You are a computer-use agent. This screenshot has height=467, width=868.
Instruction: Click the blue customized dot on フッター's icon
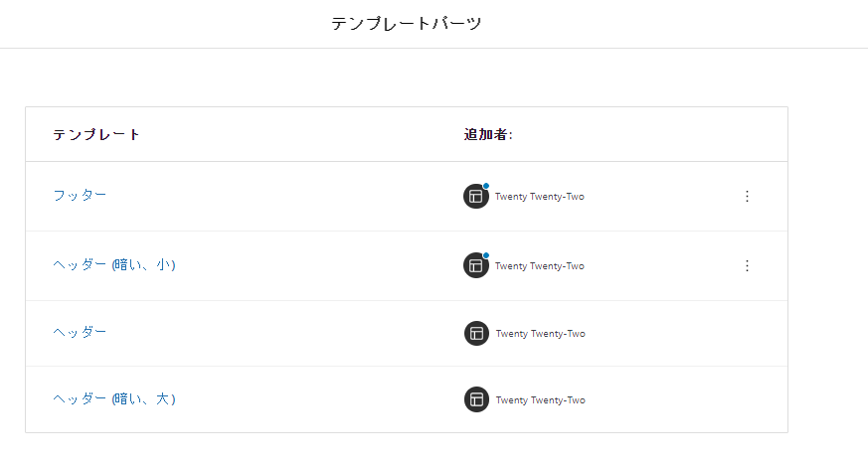point(485,186)
